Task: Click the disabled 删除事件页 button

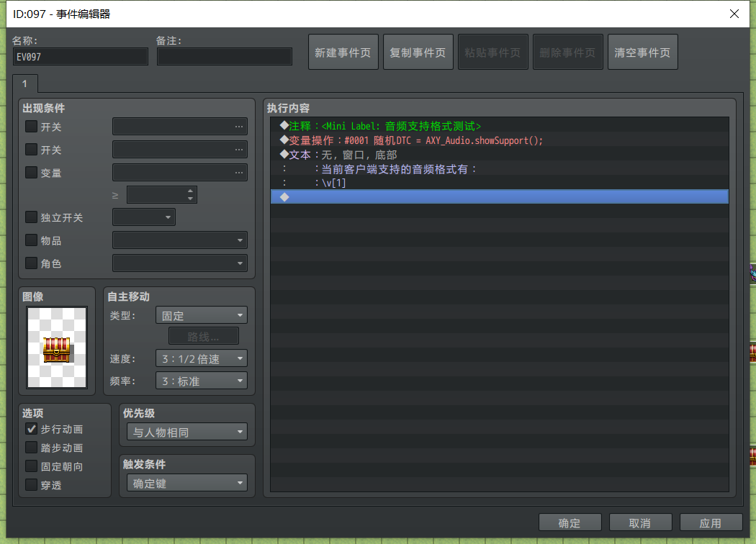Action: pos(568,52)
